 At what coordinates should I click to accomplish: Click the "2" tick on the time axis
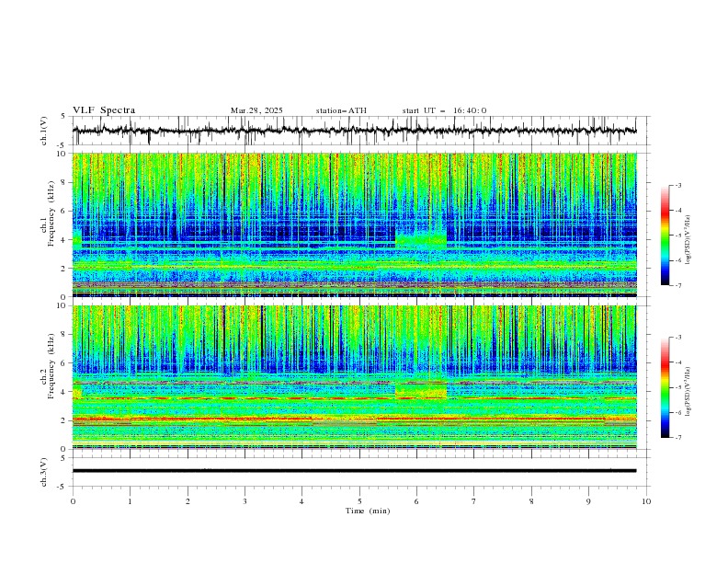coord(188,501)
